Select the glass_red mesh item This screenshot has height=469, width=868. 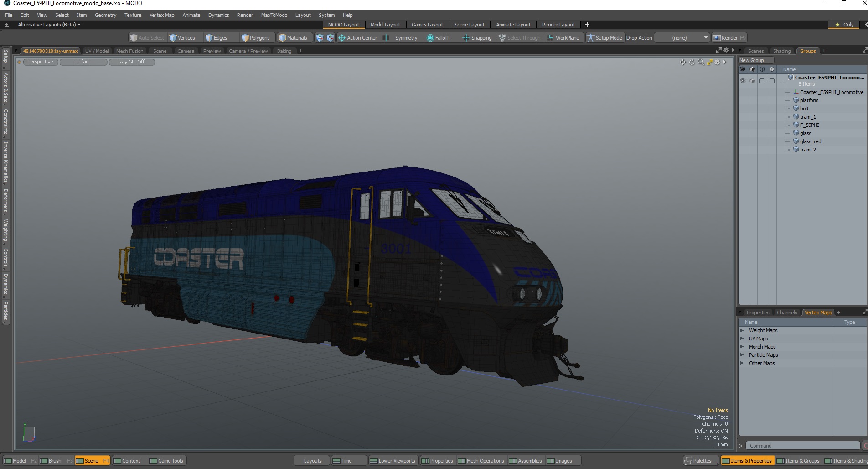pyautogui.click(x=811, y=141)
